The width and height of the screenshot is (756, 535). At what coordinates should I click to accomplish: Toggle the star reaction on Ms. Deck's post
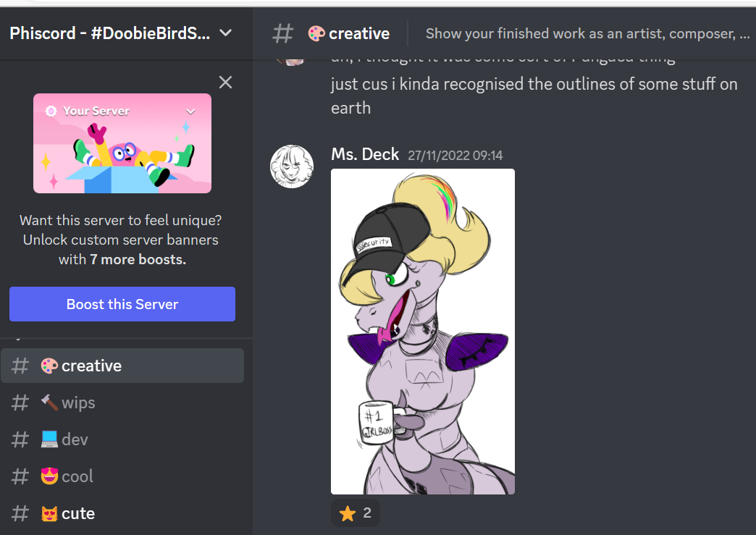point(356,513)
